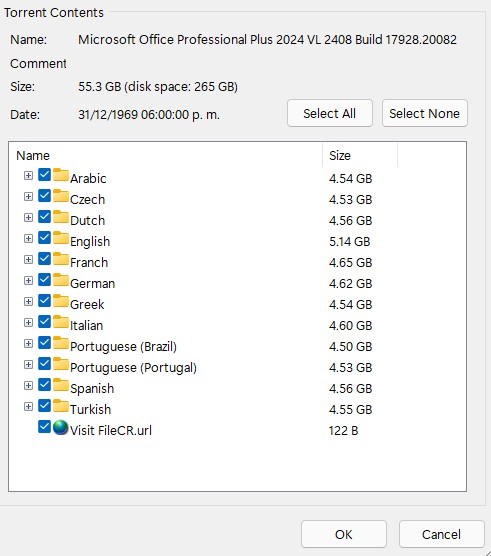This screenshot has width=491, height=556.
Task: Expand the Franch folder node
Action: point(28,260)
